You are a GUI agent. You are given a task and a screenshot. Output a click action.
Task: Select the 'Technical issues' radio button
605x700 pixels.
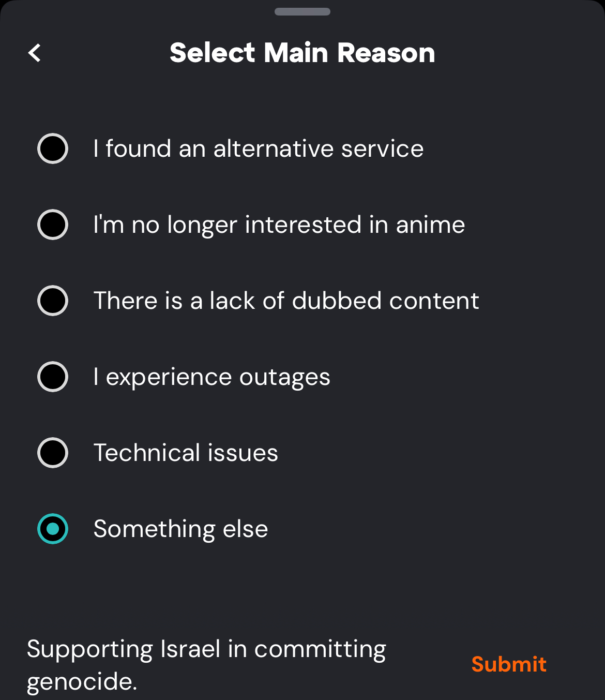tap(53, 453)
